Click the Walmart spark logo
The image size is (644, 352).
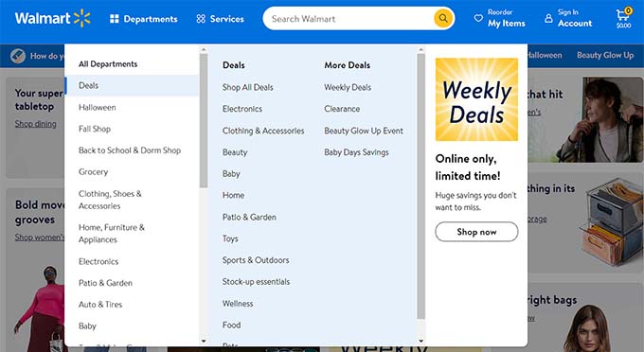click(81, 18)
